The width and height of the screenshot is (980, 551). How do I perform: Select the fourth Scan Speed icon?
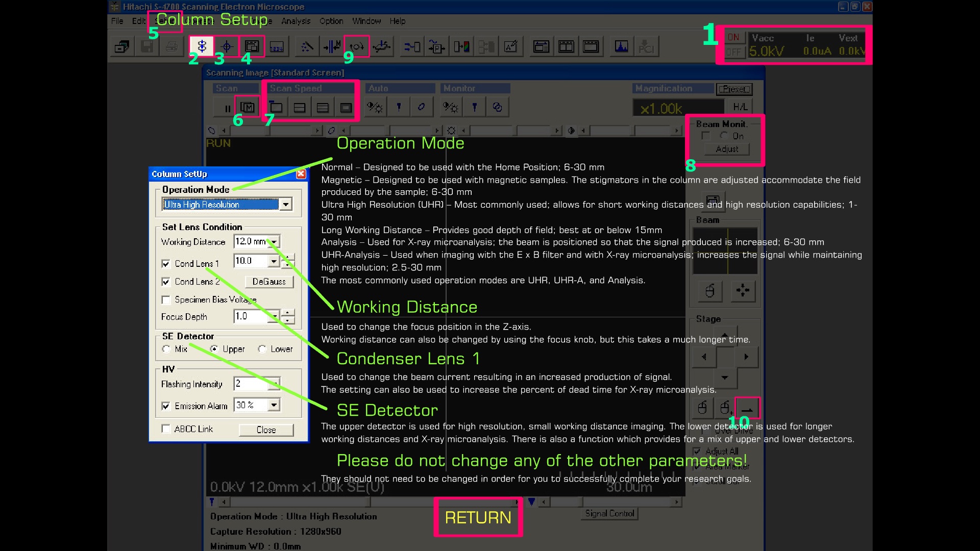tap(346, 108)
